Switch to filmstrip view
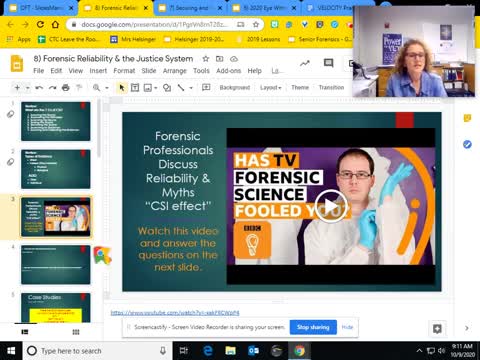The width and height of the screenshot is (480, 360). click(x=25, y=332)
